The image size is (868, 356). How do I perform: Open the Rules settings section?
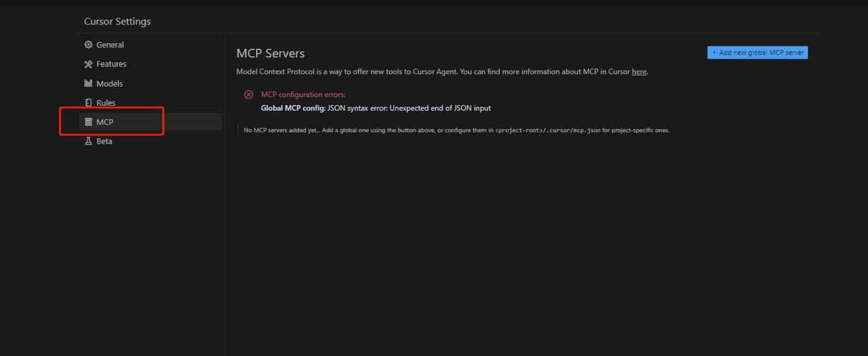coord(151,103)
